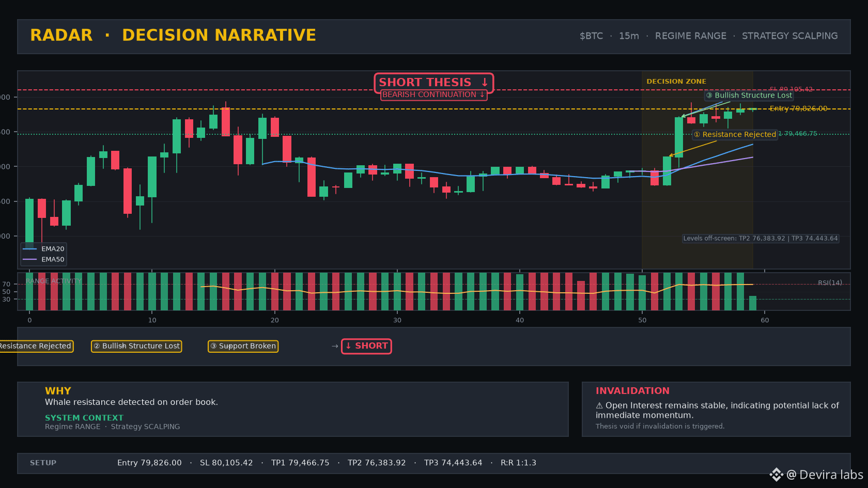Click the x-axis tick labeled 40
Viewport: 868px width, 488px height.
520,320
